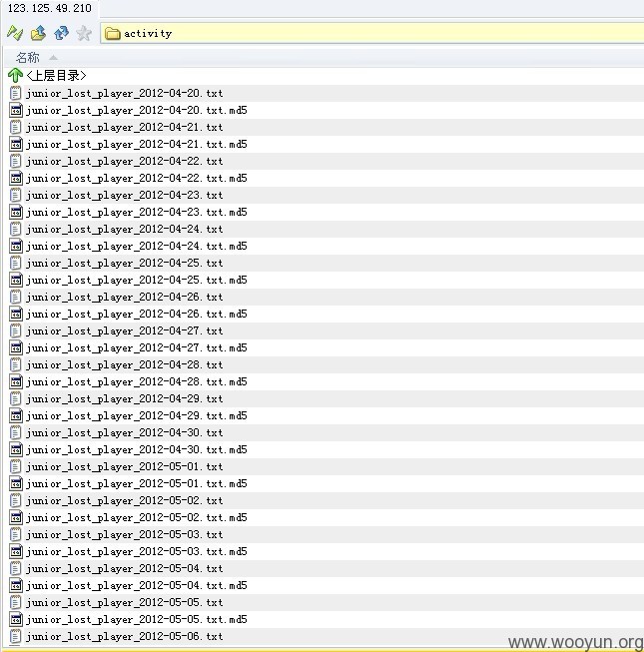Image resolution: width=644 pixels, height=652 pixels.
Task: Select file junior_lost_player_2012-05-01.txt
Action: click(x=125, y=466)
